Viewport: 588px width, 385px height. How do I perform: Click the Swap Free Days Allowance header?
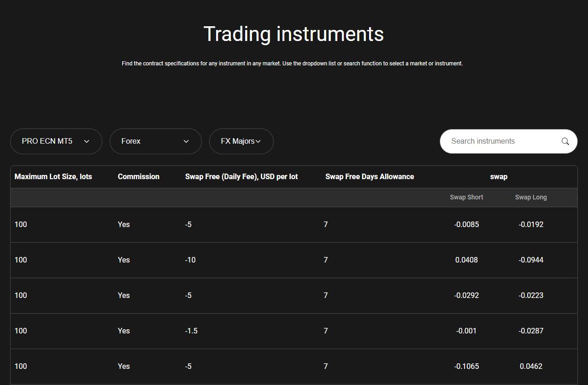coord(370,176)
